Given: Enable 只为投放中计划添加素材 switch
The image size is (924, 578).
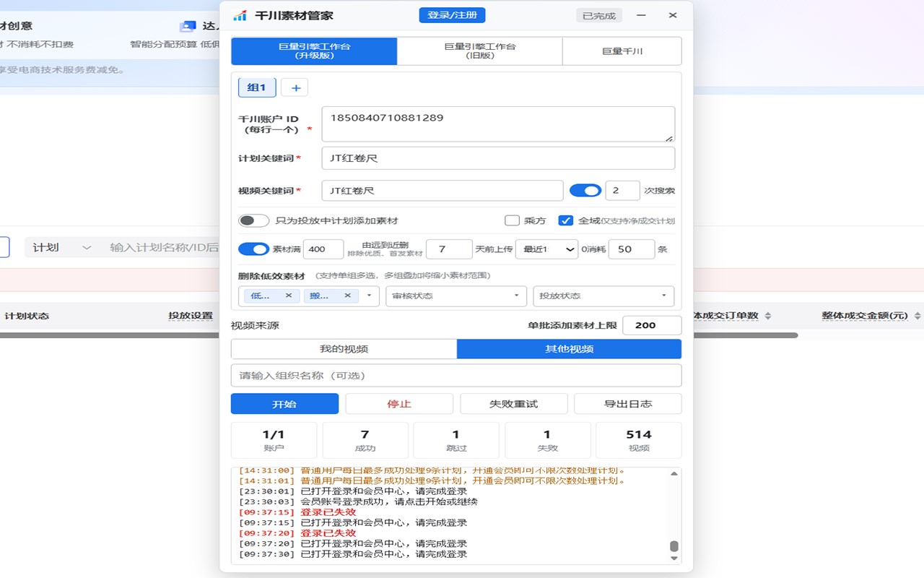Looking at the screenshot, I should tap(253, 220).
